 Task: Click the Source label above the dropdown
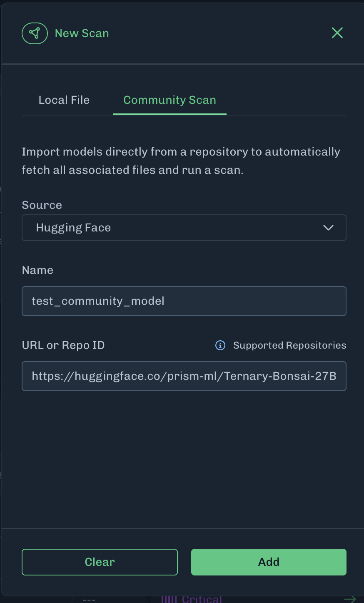tap(42, 205)
